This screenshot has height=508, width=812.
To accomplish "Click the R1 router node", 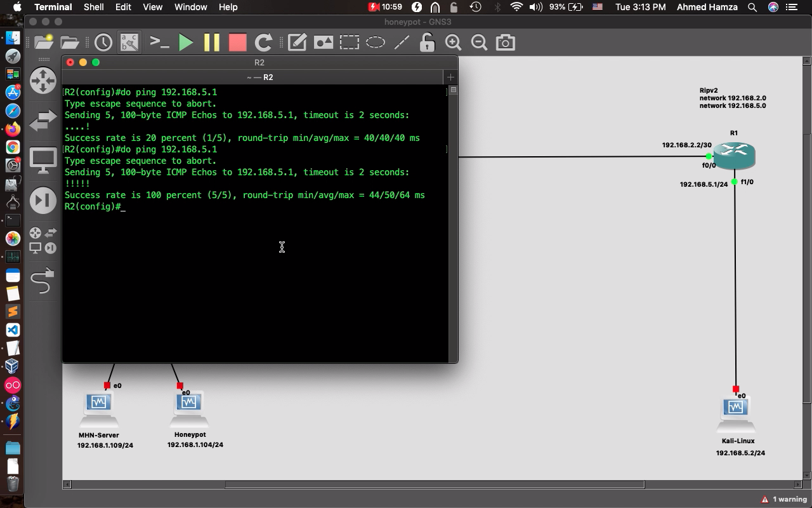I will tap(734, 156).
